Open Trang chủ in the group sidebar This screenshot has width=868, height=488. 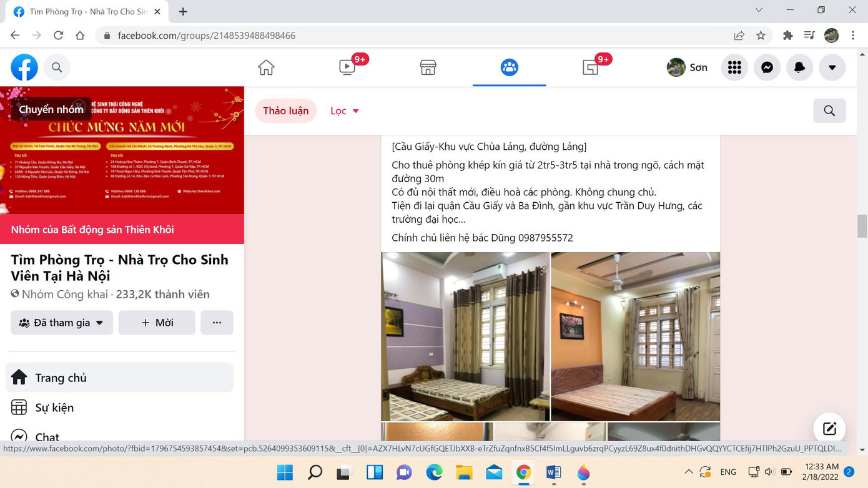60,378
